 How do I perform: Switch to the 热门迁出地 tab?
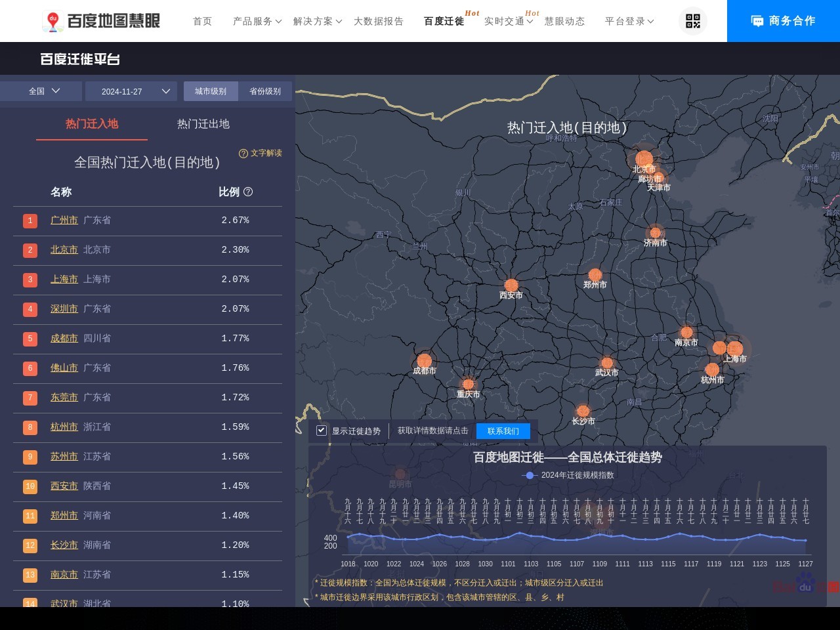click(203, 124)
